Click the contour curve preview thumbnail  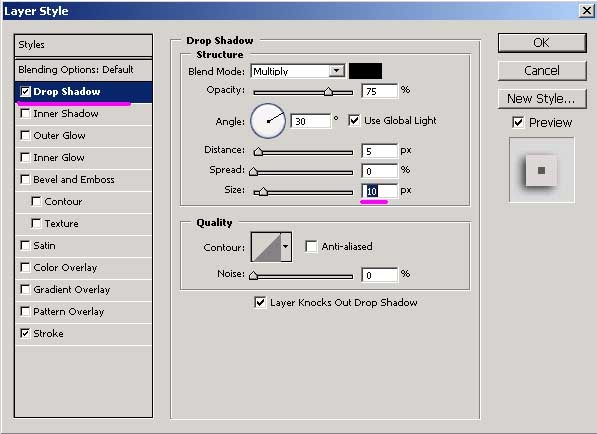(266, 247)
